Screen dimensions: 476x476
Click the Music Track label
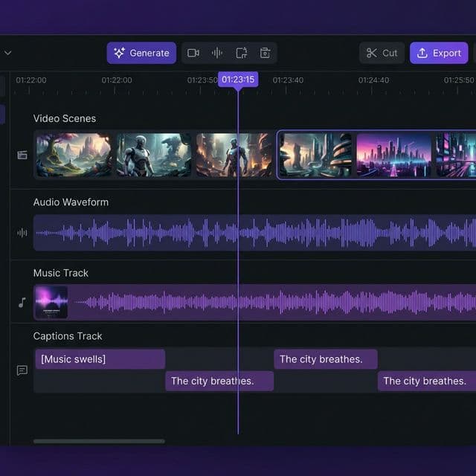pyautogui.click(x=61, y=273)
